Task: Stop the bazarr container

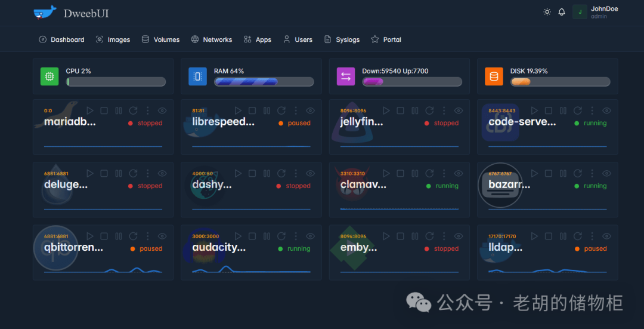Action: pyautogui.click(x=549, y=174)
